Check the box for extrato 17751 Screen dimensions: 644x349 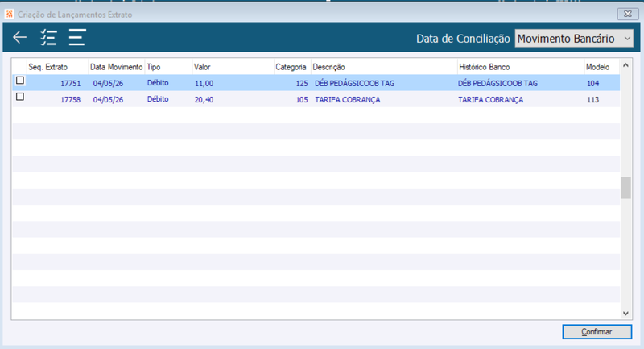click(x=20, y=81)
